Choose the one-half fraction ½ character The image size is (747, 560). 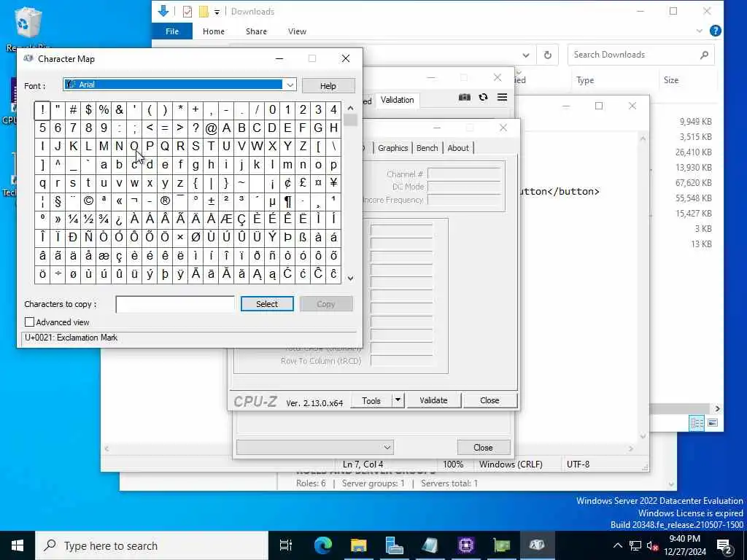tap(88, 219)
